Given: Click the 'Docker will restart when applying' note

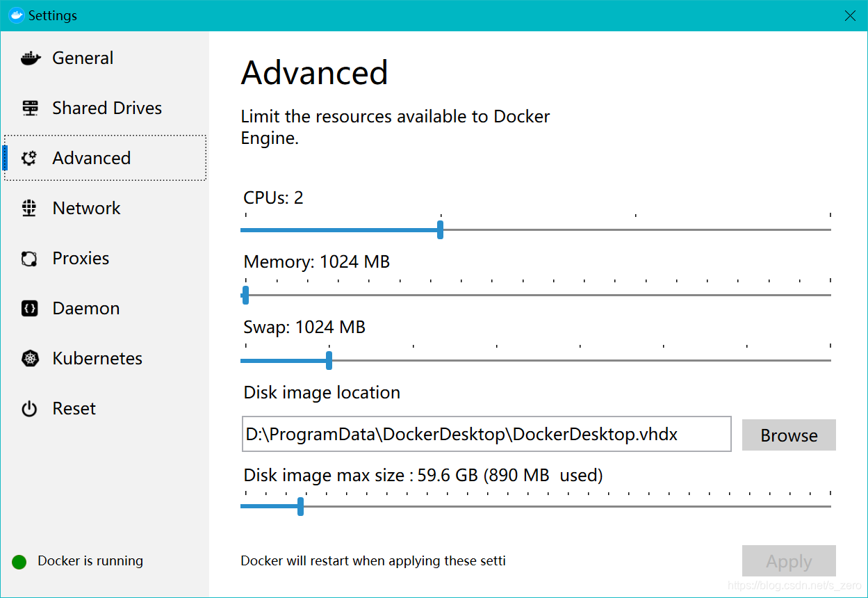Looking at the screenshot, I should [373, 561].
